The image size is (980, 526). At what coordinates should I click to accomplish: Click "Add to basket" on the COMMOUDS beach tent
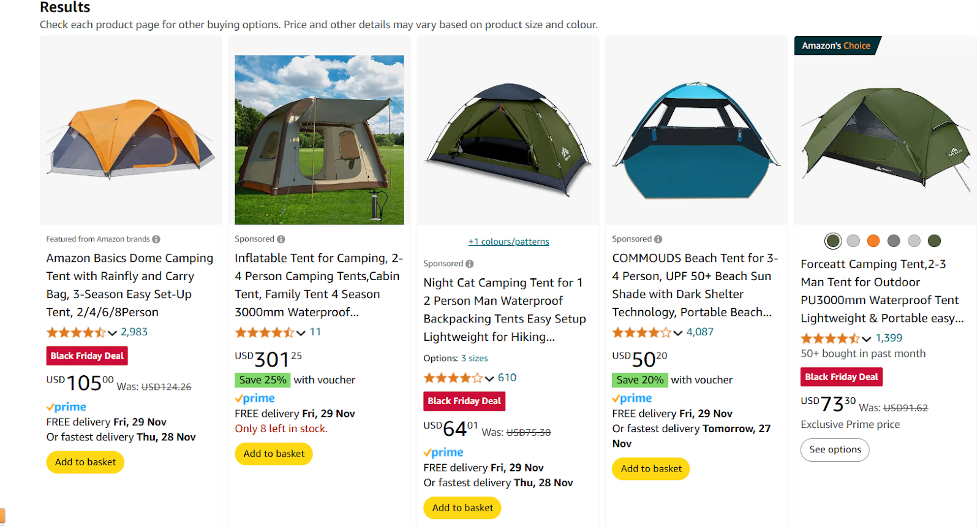click(x=650, y=468)
